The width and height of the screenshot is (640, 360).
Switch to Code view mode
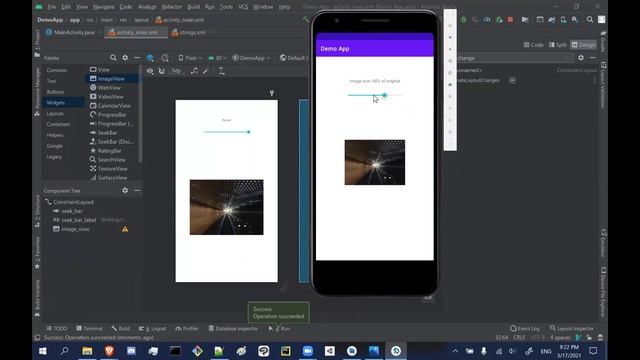(533, 45)
